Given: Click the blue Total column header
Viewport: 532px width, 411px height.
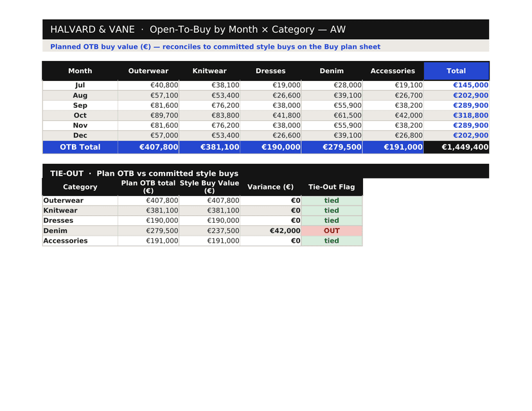Looking at the screenshot, I should (x=456, y=71).
